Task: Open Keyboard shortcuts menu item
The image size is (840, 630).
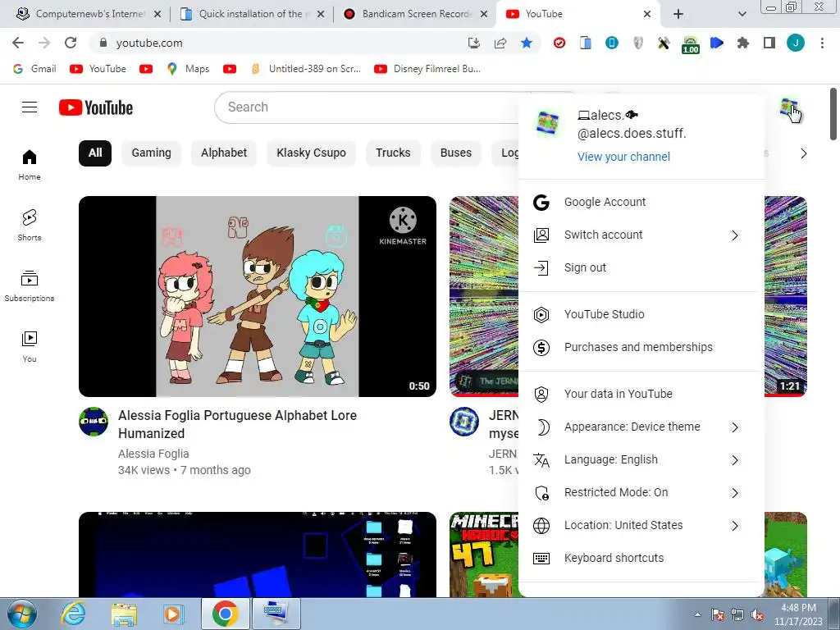Action: (641, 558)
